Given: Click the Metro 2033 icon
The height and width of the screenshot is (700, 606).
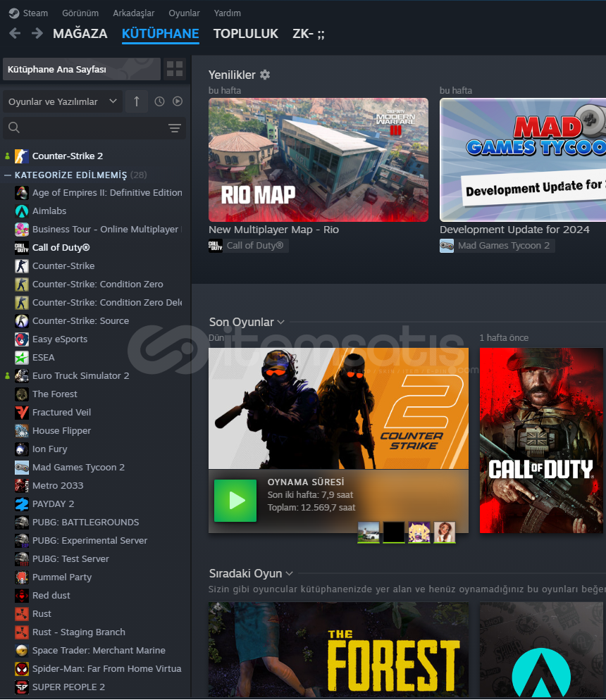Looking at the screenshot, I should coord(22,486).
